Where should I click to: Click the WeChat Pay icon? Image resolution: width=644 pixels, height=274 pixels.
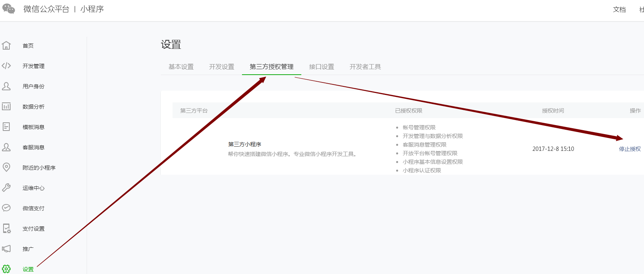(6, 208)
